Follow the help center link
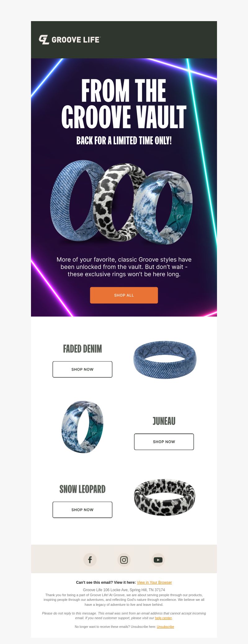The height and width of the screenshot is (644, 248). click(163, 618)
